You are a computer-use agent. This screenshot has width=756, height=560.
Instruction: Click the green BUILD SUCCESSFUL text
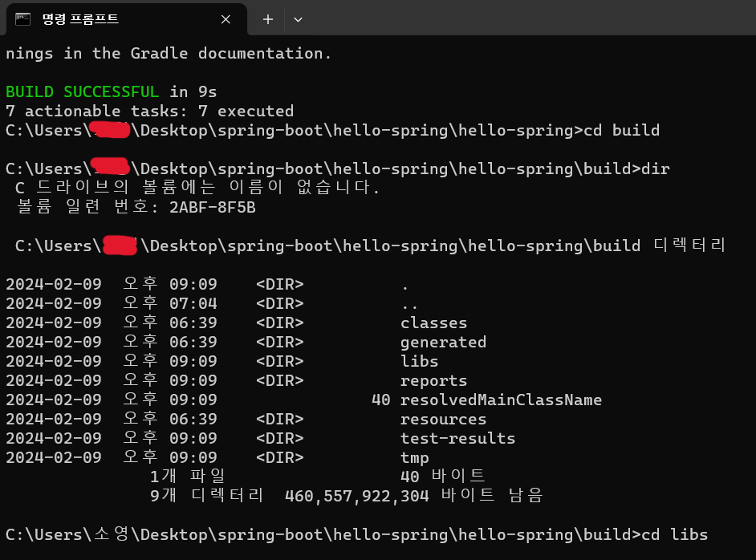click(80, 91)
